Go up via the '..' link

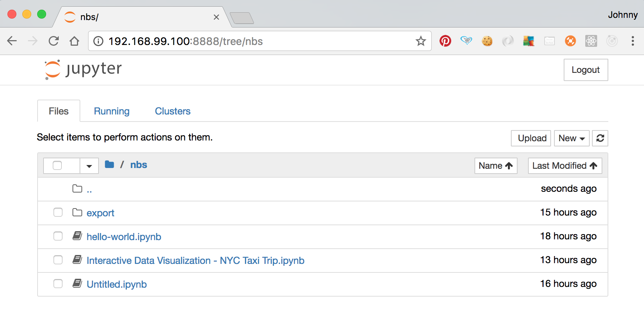click(x=89, y=190)
